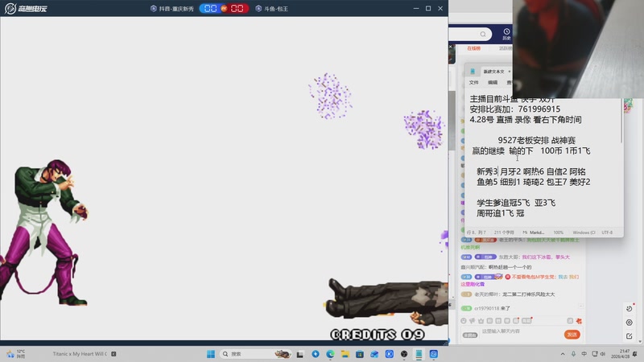
Task: Click the chat message 龙二第二打神乐风险太大
Action: [x=508, y=294]
